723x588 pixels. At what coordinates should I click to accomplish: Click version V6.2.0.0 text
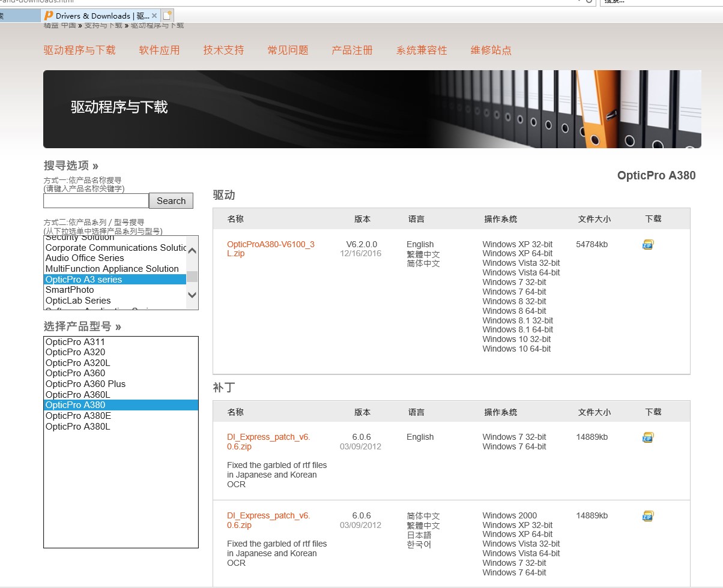(361, 244)
